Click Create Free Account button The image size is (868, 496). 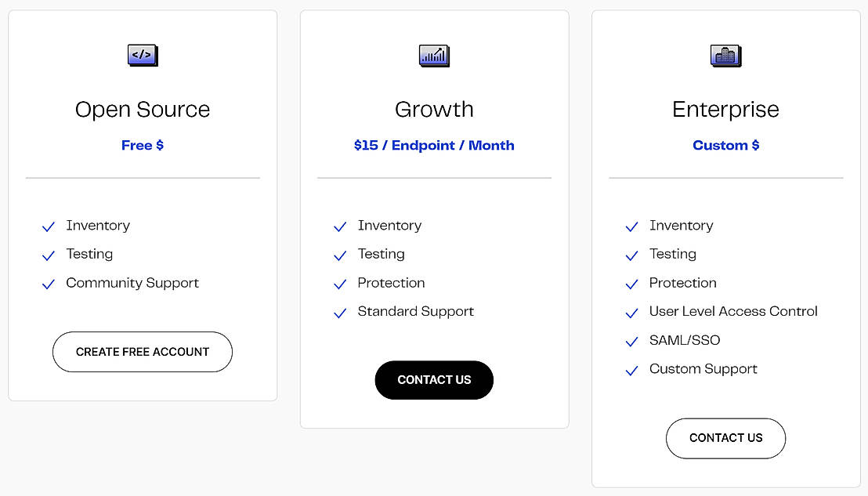[x=143, y=352]
